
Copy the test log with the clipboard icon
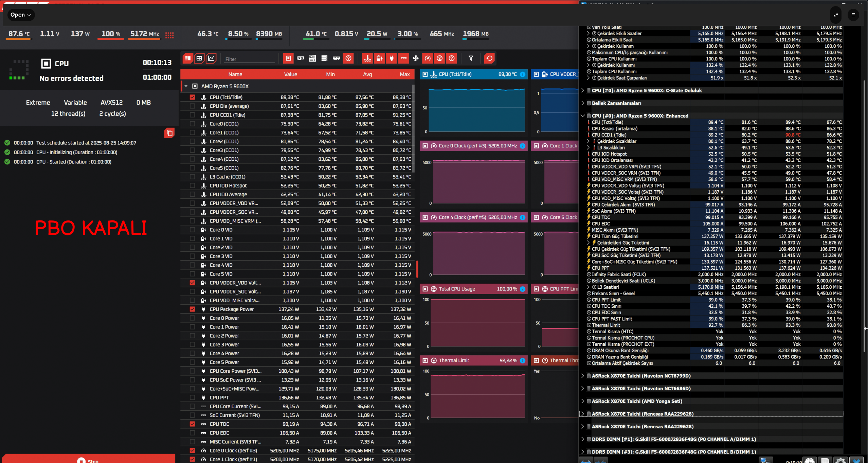pyautogui.click(x=169, y=133)
